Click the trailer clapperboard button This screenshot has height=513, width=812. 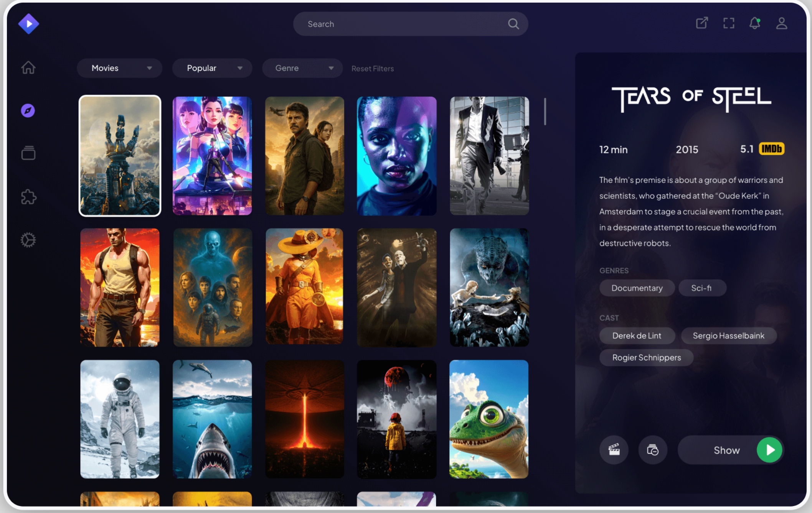614,449
